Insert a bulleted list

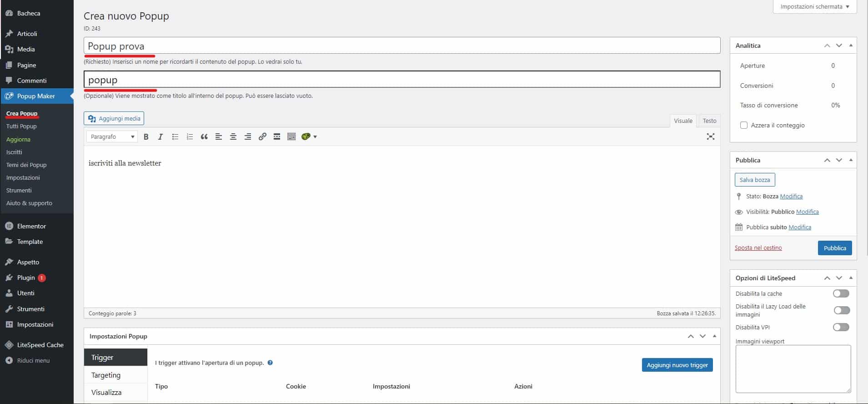[x=175, y=136]
